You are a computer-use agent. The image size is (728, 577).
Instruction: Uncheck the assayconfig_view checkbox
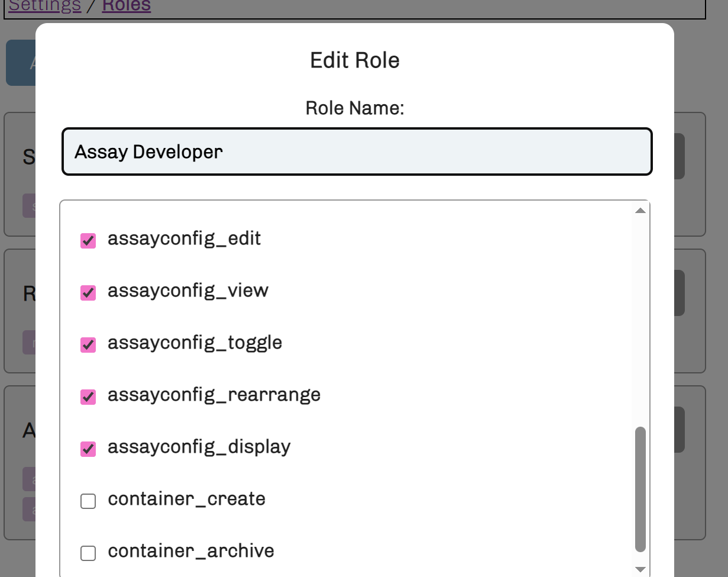88,293
